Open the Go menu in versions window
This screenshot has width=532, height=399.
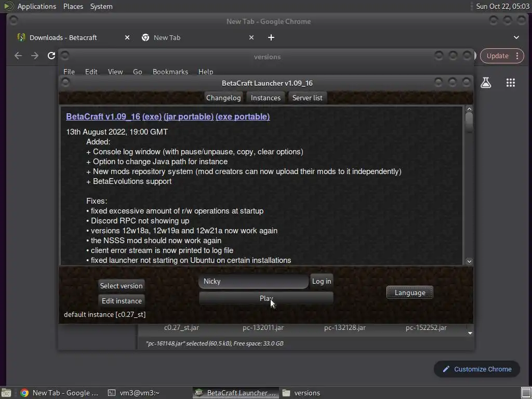(x=137, y=72)
